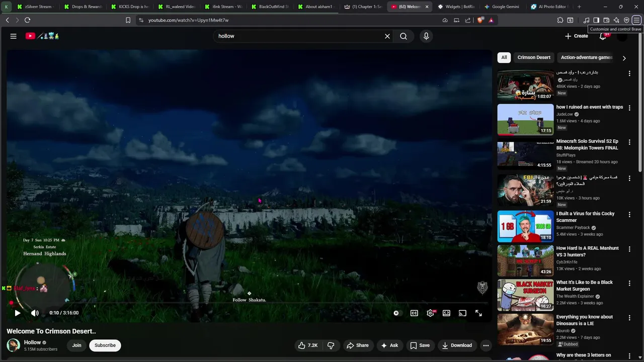Image resolution: width=644 pixels, height=362 pixels.
Task: Seek on the video progress bar
Action: click(x=249, y=303)
